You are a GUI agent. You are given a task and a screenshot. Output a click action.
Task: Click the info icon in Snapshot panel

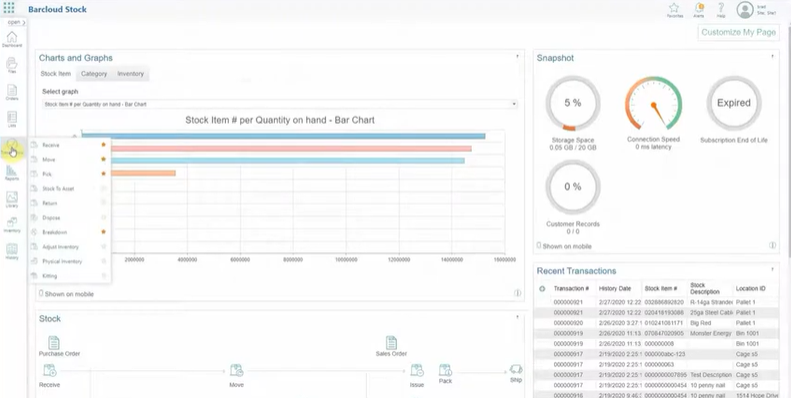point(772,245)
